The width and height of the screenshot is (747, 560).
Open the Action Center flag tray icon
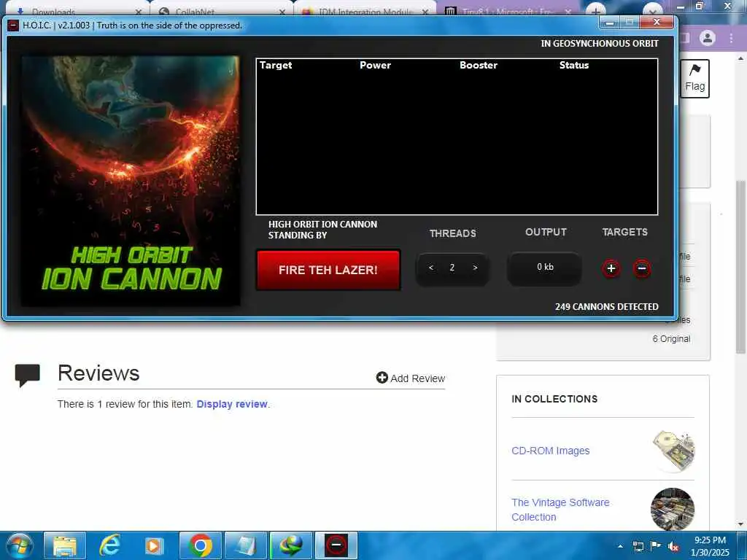point(656,546)
